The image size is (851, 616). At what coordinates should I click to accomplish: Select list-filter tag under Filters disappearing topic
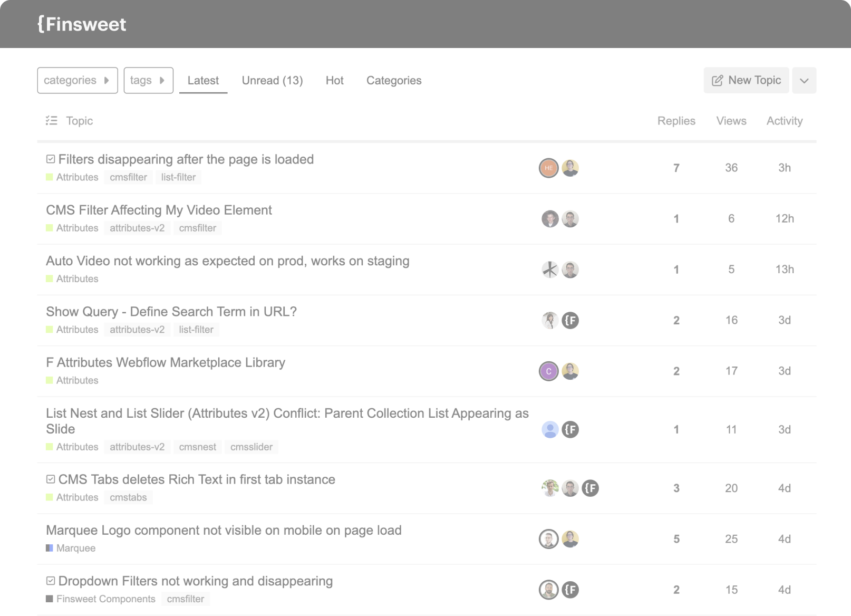[x=178, y=177]
